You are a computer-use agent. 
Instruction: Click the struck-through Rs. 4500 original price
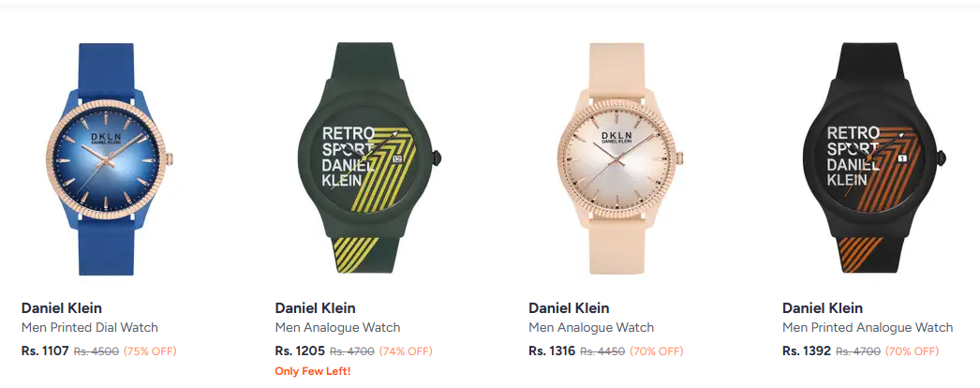click(x=96, y=351)
